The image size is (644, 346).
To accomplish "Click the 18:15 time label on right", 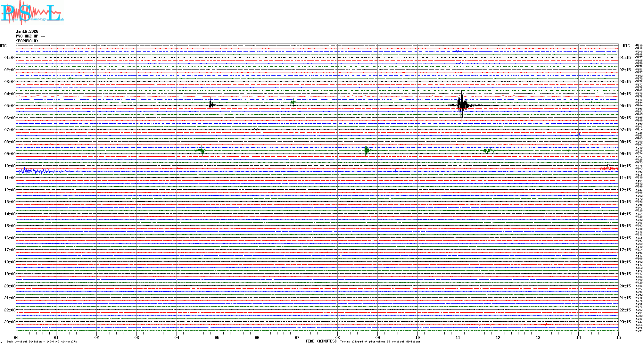I will tap(625, 262).
